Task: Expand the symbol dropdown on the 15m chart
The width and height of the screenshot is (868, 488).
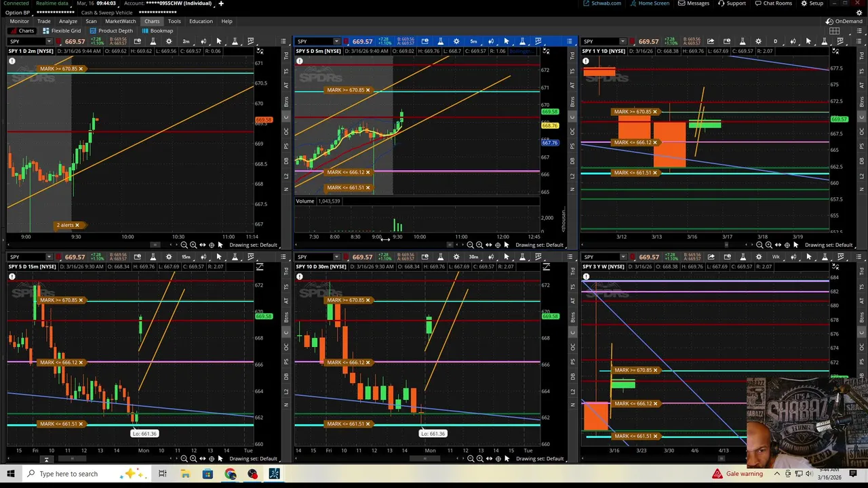Action: point(49,257)
